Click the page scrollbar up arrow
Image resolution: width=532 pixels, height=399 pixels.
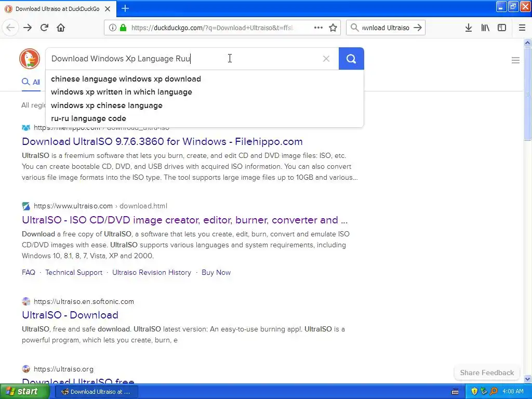point(527,43)
